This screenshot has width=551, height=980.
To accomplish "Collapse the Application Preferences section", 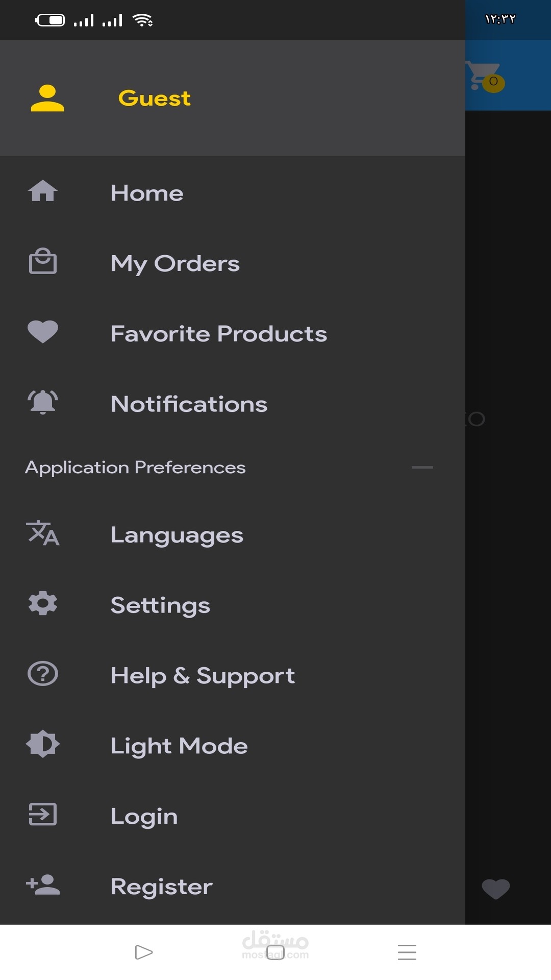I will (x=422, y=467).
